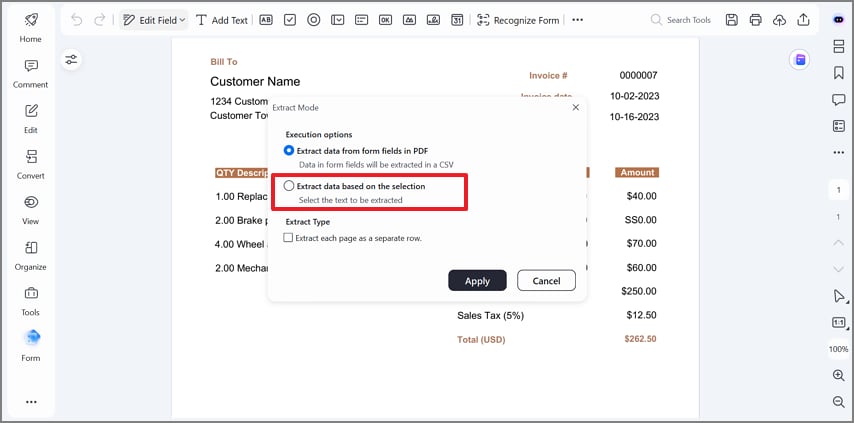This screenshot has width=854, height=423.
Task: Click the Apply button
Action: (x=477, y=280)
